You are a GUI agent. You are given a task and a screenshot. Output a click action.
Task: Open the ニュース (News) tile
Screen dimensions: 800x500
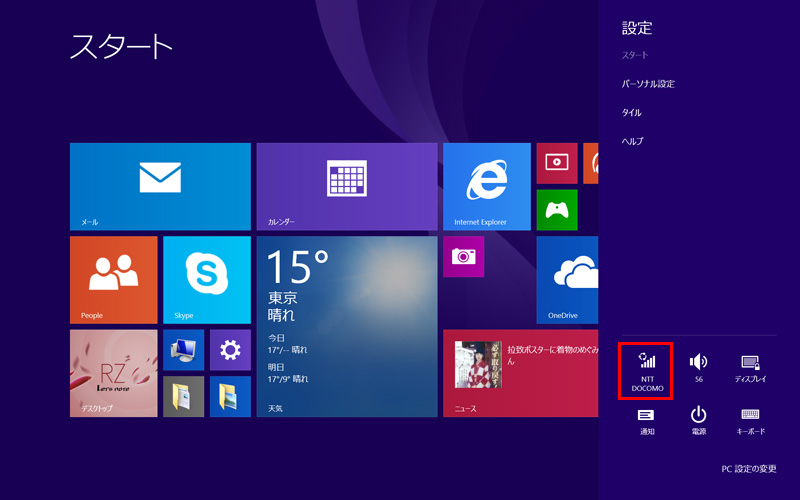tap(520, 373)
